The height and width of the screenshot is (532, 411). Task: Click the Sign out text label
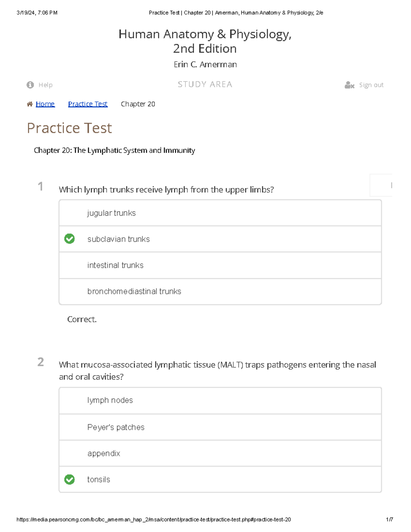371,85
